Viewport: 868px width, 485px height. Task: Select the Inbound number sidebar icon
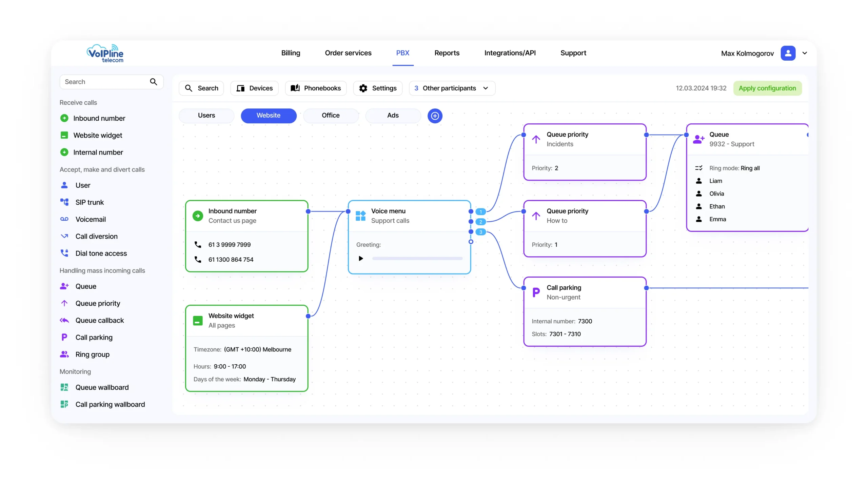(x=64, y=118)
